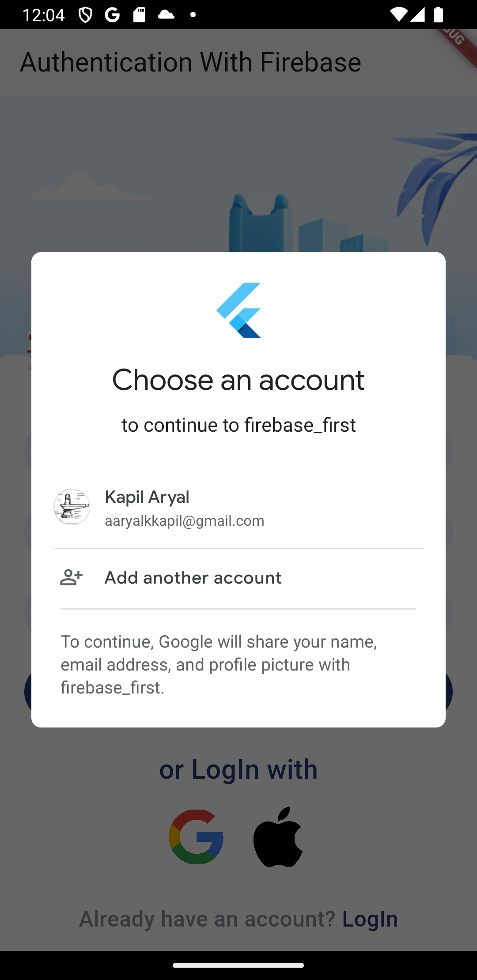Sign in with the Apple logo
This screenshot has width=477, height=980.
coord(278,837)
